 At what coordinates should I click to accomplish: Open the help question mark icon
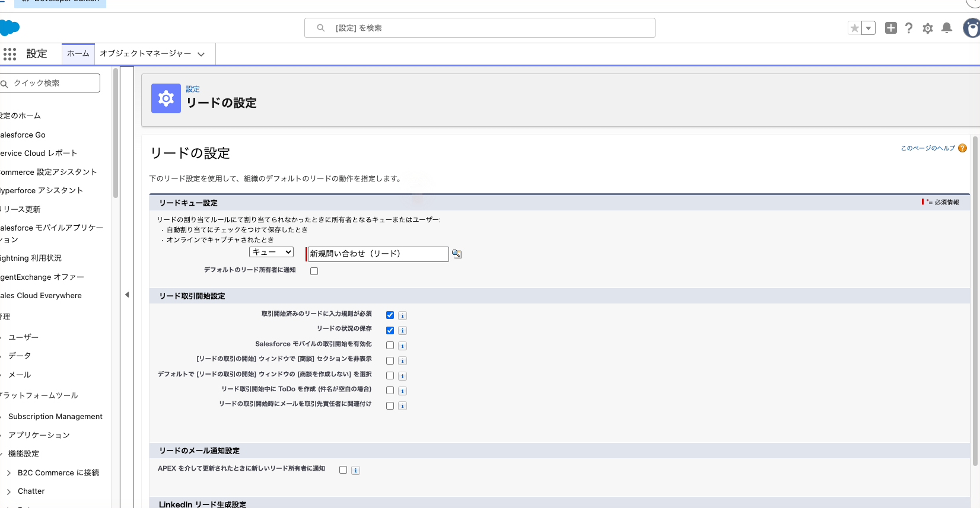(x=909, y=28)
